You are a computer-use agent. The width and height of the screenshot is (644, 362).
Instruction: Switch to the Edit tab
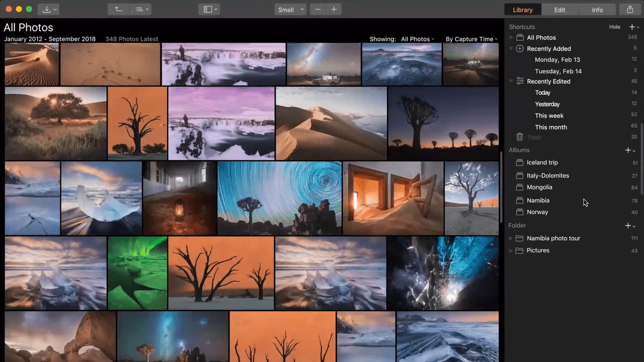pyautogui.click(x=560, y=9)
